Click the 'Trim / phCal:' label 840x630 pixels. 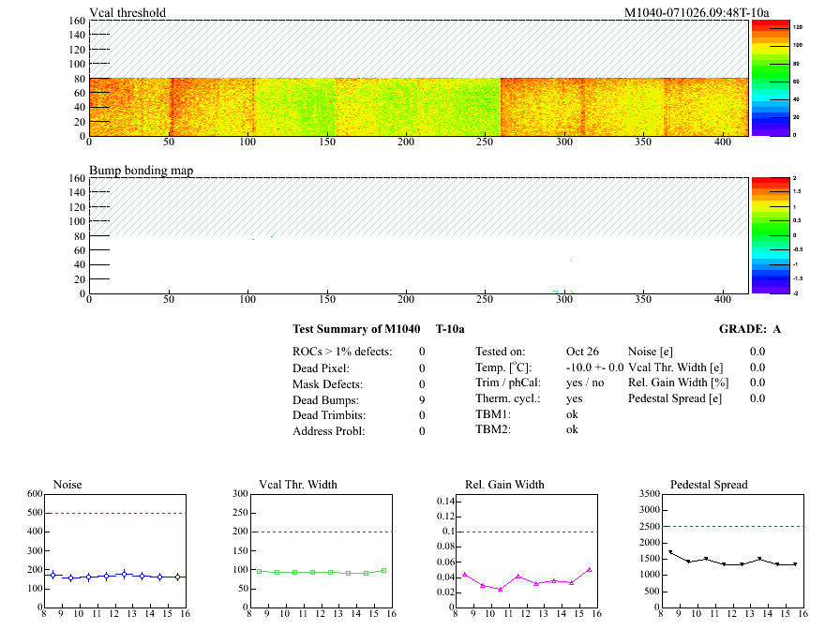click(x=508, y=382)
